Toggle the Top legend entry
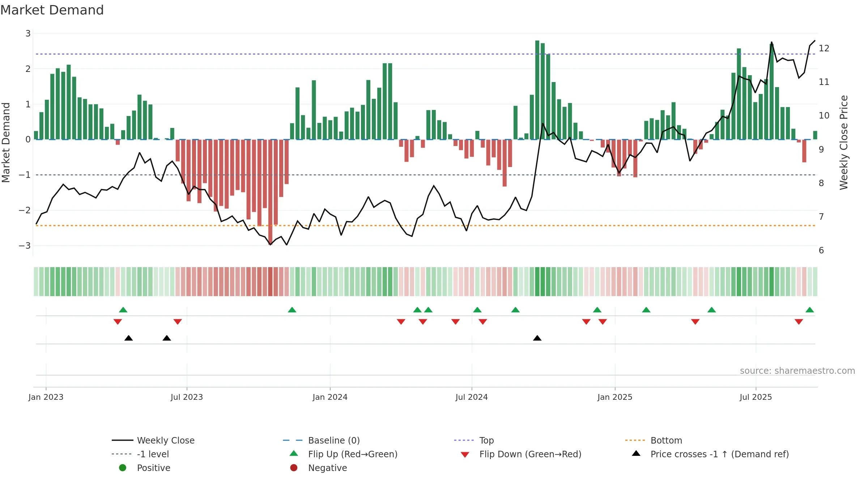 tap(474, 440)
